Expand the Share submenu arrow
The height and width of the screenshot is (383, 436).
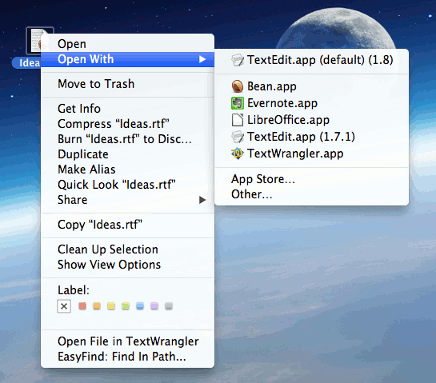point(202,200)
